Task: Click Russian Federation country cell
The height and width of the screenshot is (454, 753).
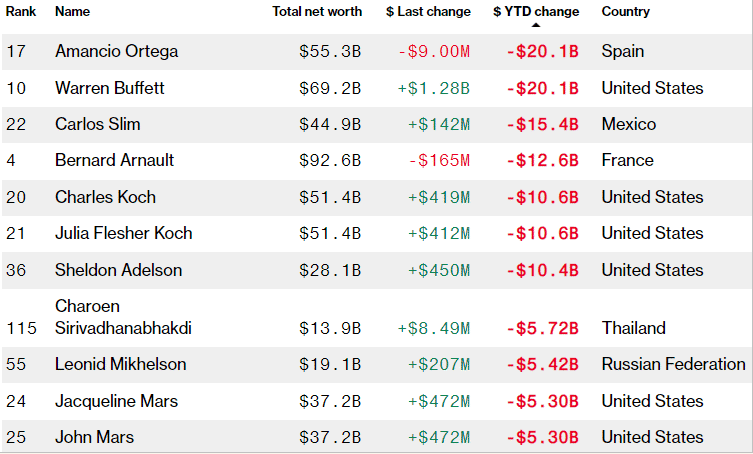Action: [x=673, y=364]
